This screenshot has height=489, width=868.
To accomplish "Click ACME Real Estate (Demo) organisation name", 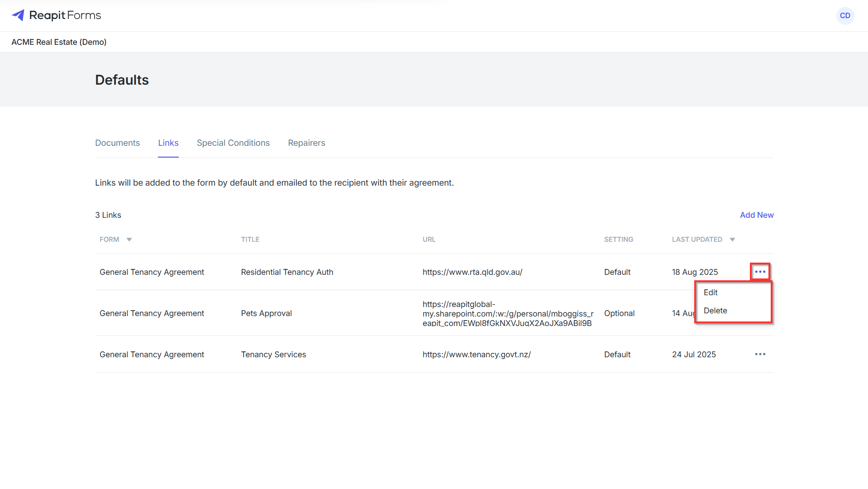I will (59, 42).
